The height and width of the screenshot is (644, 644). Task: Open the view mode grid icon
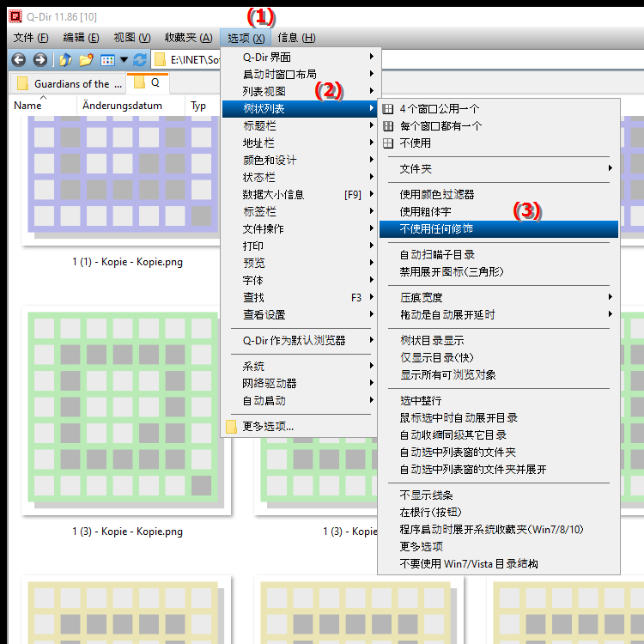(107, 60)
